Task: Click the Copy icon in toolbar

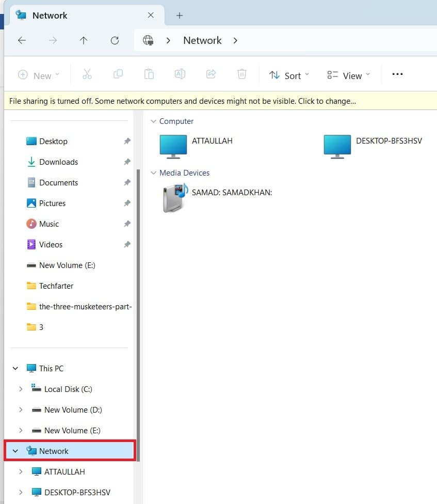Action: point(118,74)
